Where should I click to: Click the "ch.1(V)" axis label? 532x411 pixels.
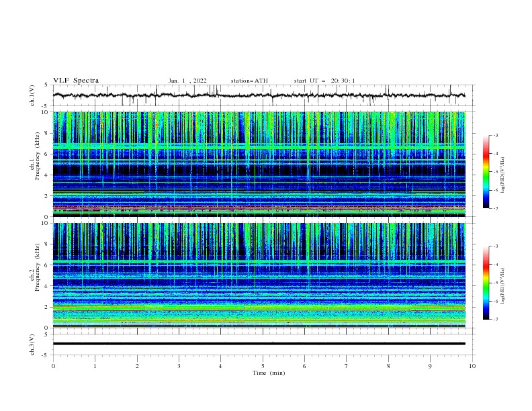[x=32, y=95]
